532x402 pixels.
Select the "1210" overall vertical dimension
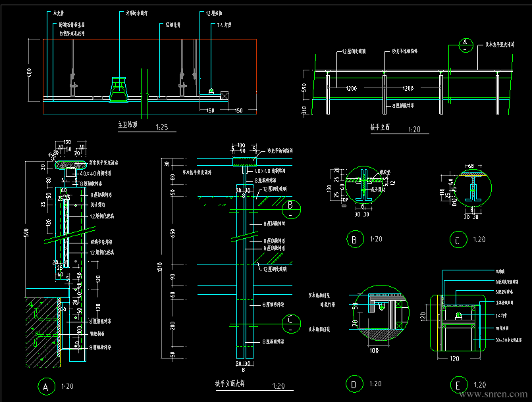(160, 266)
